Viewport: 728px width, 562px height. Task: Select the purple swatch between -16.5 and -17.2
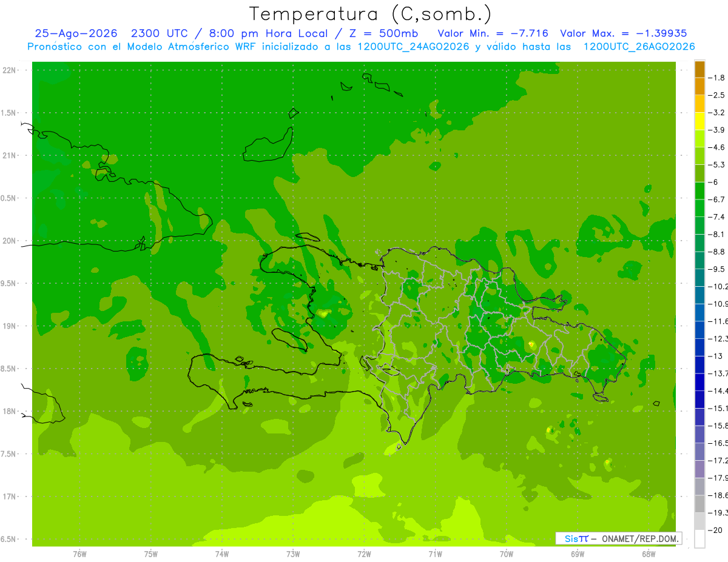(699, 452)
